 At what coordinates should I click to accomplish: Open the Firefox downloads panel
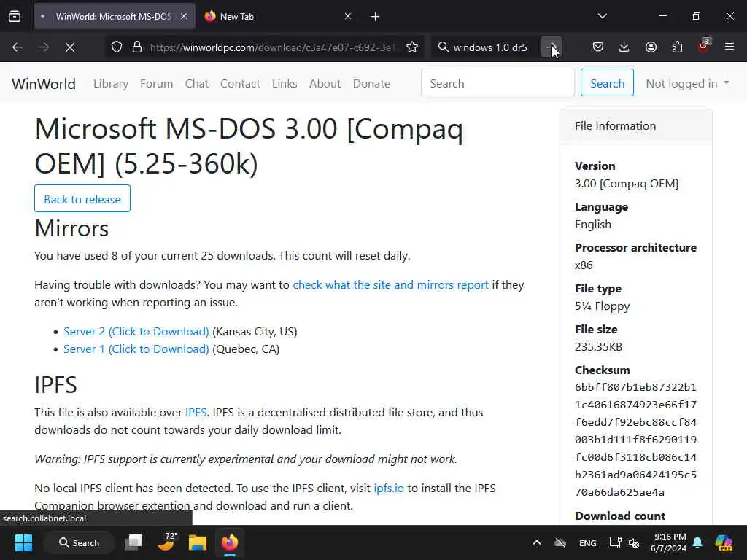624,47
